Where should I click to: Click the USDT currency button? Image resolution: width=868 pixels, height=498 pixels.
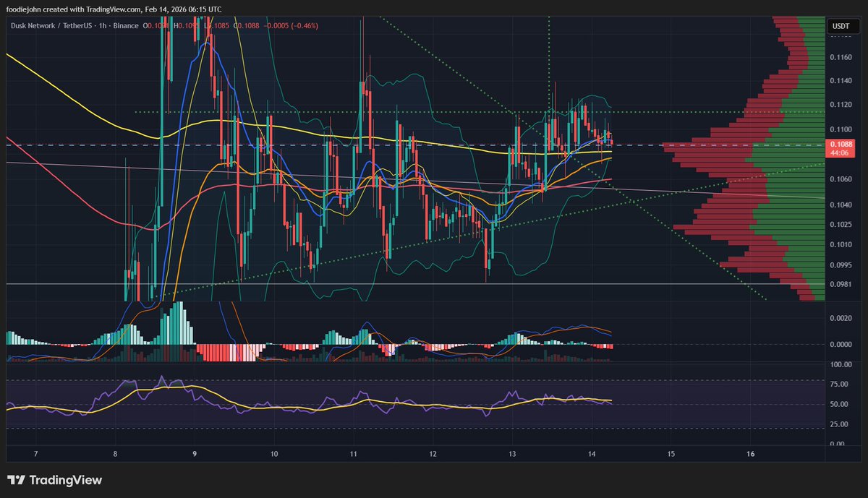pyautogui.click(x=841, y=26)
